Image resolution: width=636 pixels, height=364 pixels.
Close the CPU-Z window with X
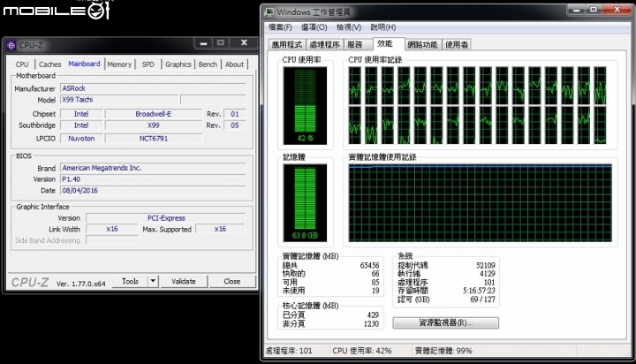244,42
